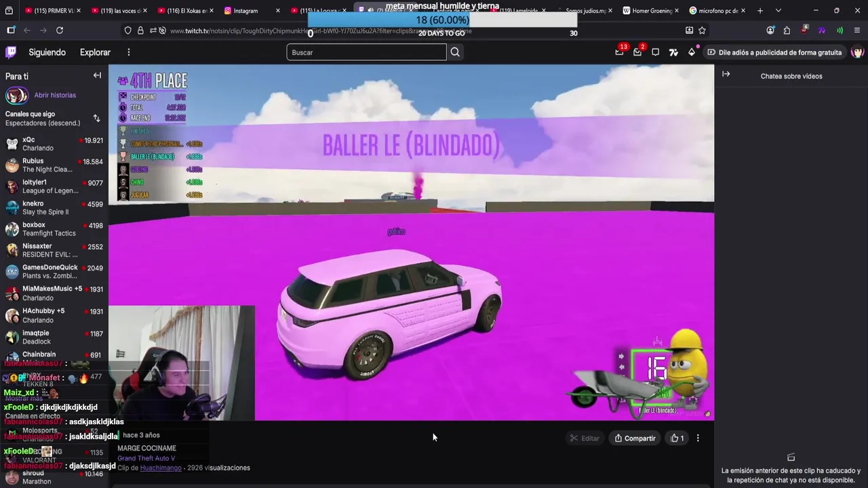The width and height of the screenshot is (868, 488).
Task: Open the browser account icon
Action: (770, 30)
